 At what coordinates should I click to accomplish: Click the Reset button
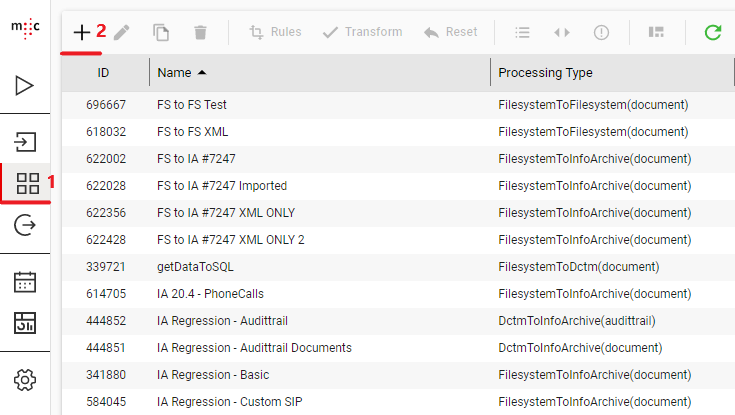coord(450,32)
